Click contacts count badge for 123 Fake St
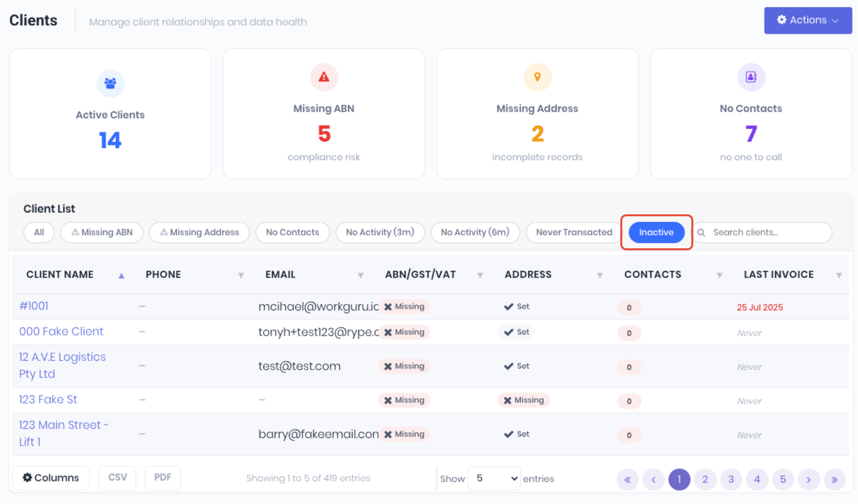858x504 pixels. point(629,401)
